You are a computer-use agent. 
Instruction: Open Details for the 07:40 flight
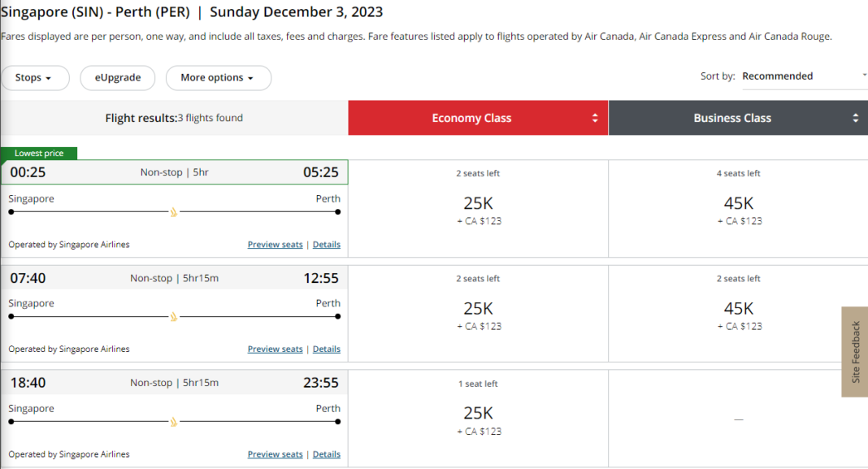(x=327, y=350)
